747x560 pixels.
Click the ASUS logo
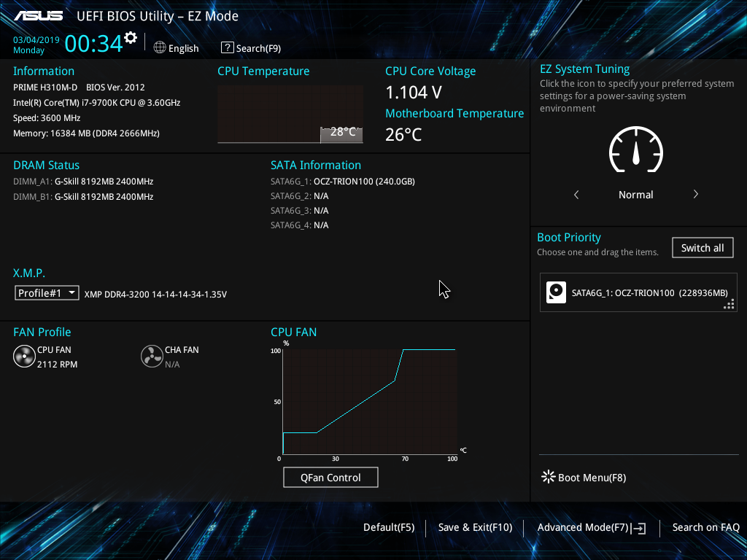38,16
